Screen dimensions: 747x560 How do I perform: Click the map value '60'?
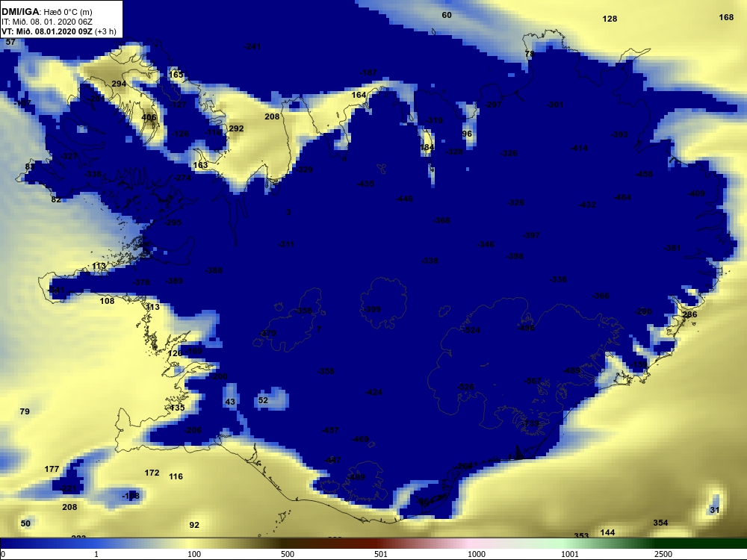coord(447,15)
